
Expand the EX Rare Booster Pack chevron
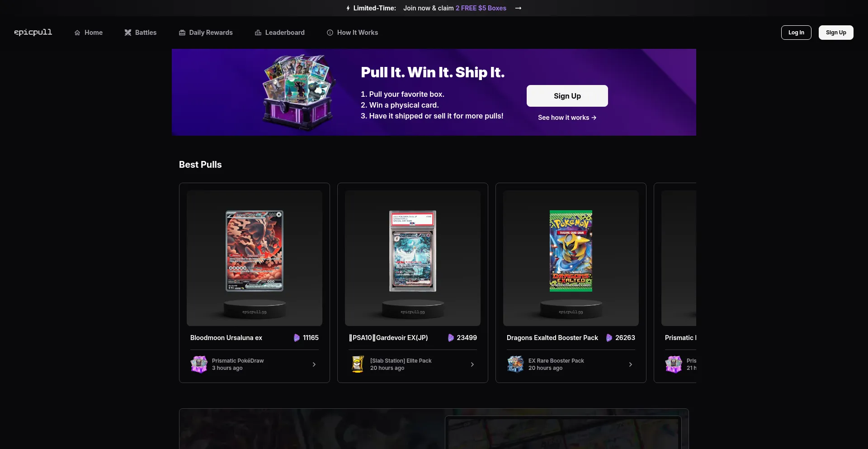[631, 364]
